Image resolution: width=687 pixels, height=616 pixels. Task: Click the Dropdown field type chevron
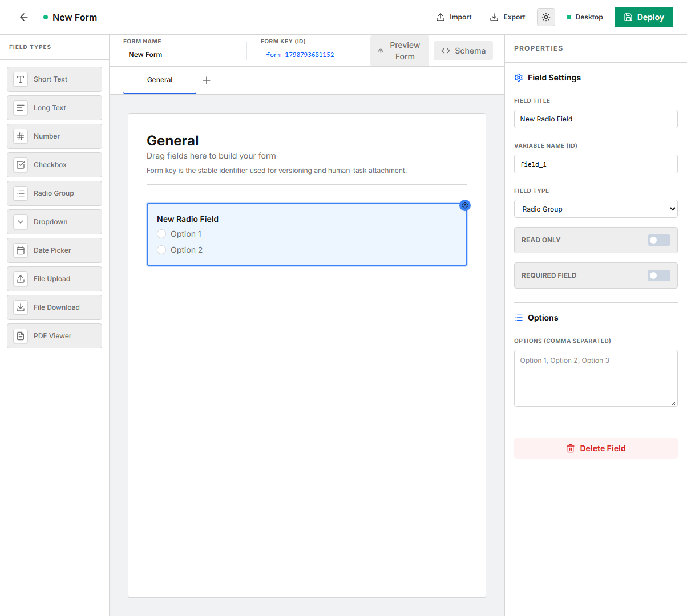tap(21, 222)
